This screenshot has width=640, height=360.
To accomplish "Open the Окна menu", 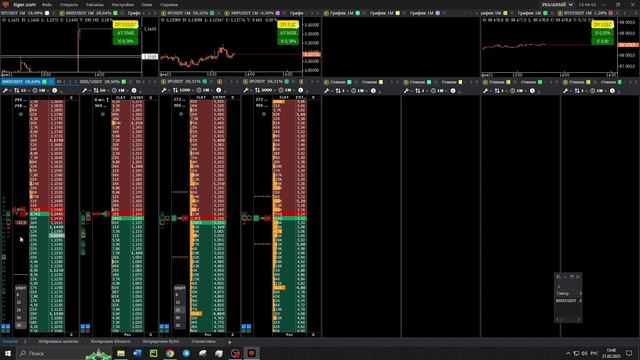I will (x=147, y=5).
